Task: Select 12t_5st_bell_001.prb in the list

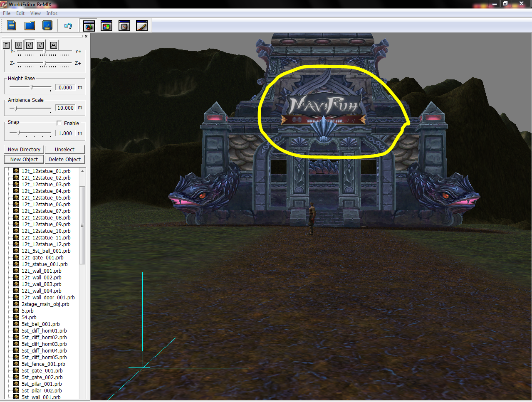Action: pos(46,251)
